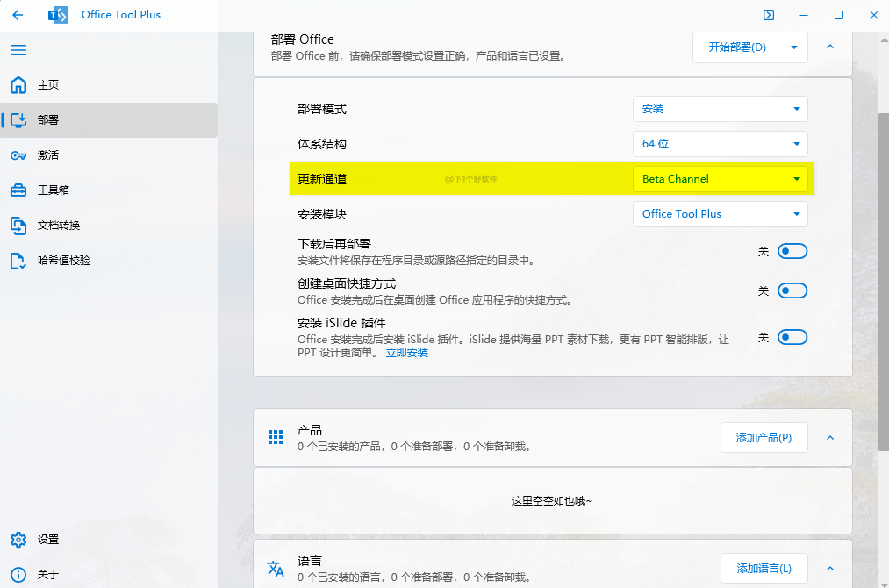Click the 立即安装 link
This screenshot has width=889, height=588.
(407, 353)
